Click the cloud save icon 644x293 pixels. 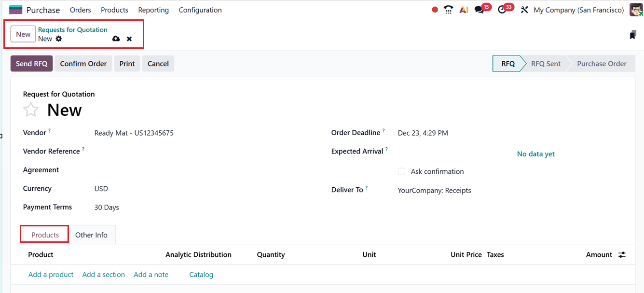pos(116,39)
